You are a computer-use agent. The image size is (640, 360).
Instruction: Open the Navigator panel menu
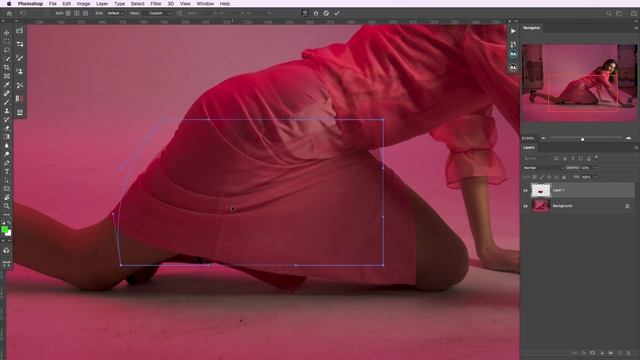coord(636,28)
